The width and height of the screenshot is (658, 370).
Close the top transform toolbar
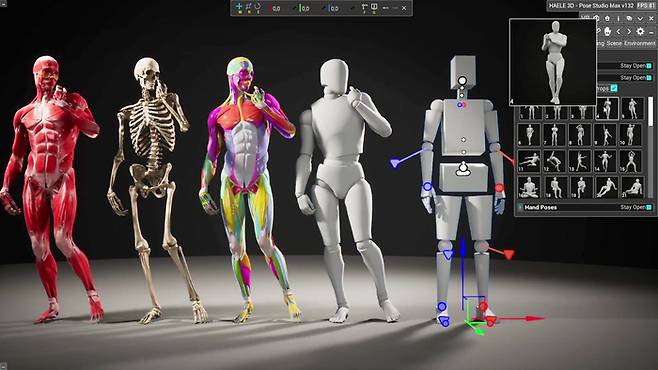(404, 8)
